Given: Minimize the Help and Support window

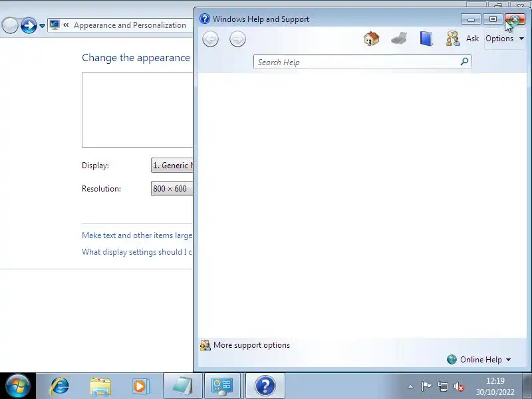Looking at the screenshot, I should pyautogui.click(x=471, y=19).
